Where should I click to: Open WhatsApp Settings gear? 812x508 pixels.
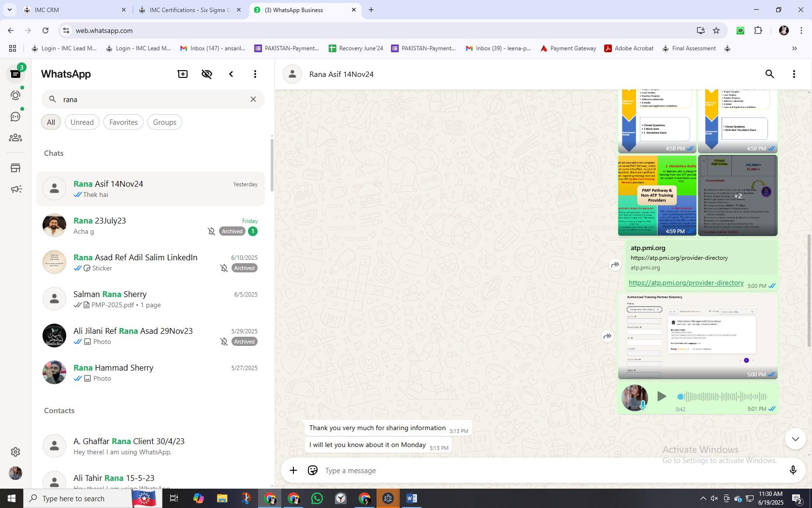(x=15, y=452)
